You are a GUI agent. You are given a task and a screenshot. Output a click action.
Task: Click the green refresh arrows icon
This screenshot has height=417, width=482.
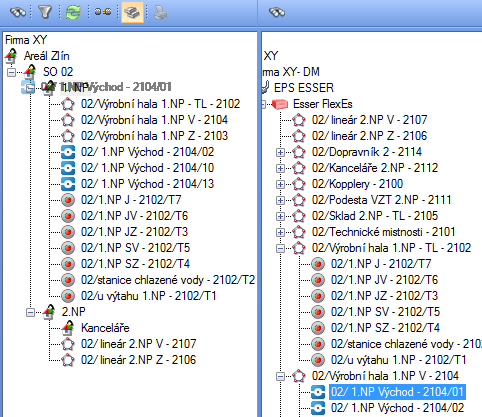[73, 12]
